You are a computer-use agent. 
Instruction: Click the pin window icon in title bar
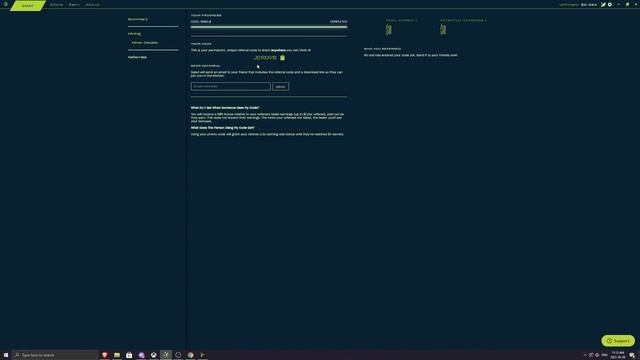627,4
